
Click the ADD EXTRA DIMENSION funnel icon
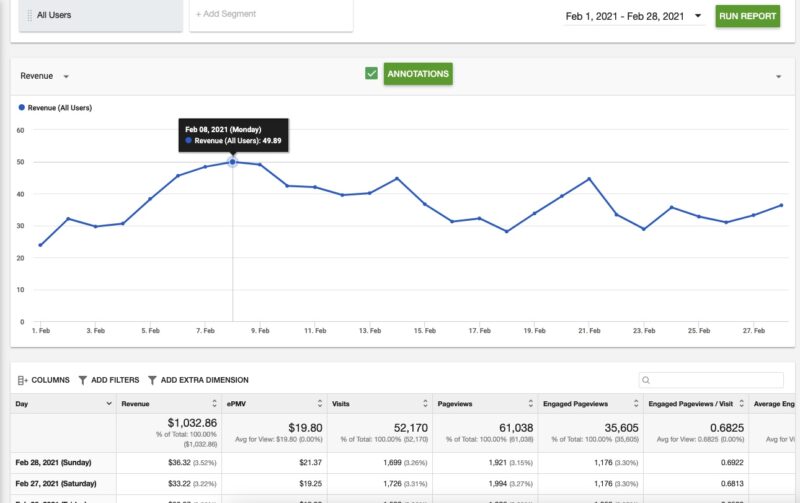click(x=152, y=380)
